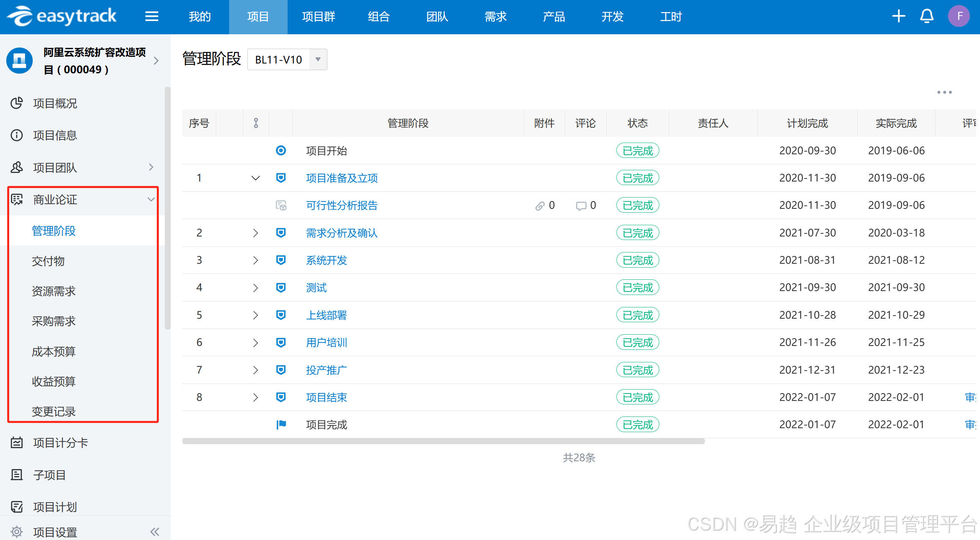
Task: Click the plus add icon
Action: (899, 16)
